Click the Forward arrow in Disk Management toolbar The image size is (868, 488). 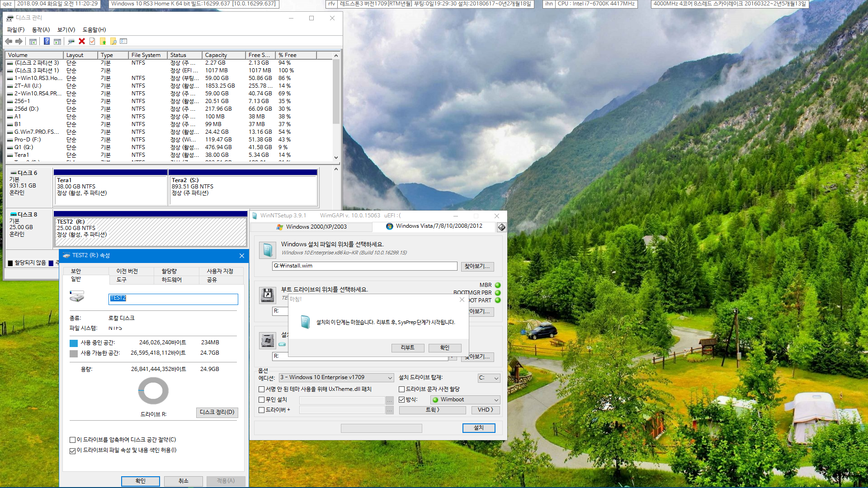point(19,41)
